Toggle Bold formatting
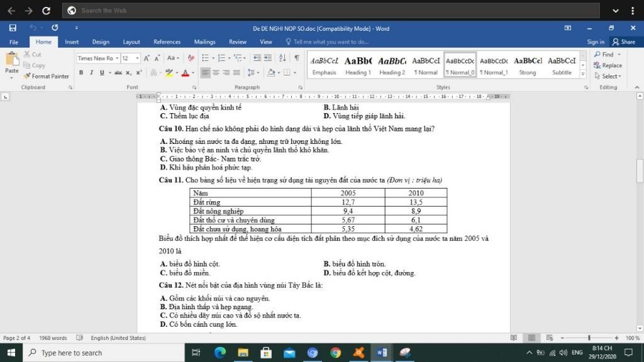Viewport: 644px width, 362px height. [81, 73]
